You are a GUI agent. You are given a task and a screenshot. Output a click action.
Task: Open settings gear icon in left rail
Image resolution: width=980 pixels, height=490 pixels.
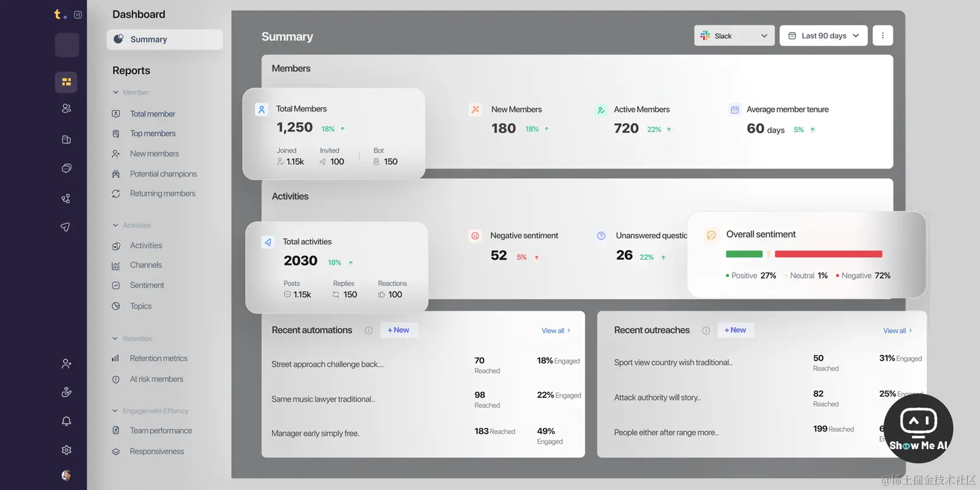click(x=66, y=450)
